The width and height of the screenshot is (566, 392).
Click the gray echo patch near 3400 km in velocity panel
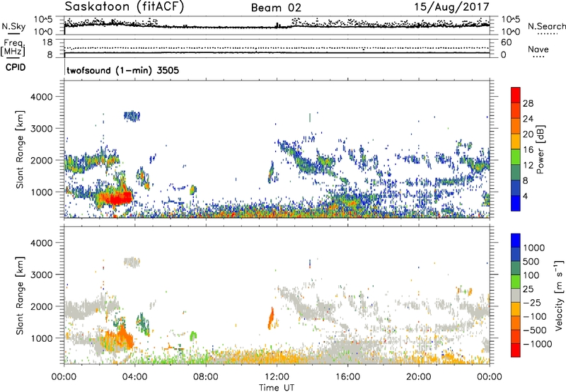[132, 262]
